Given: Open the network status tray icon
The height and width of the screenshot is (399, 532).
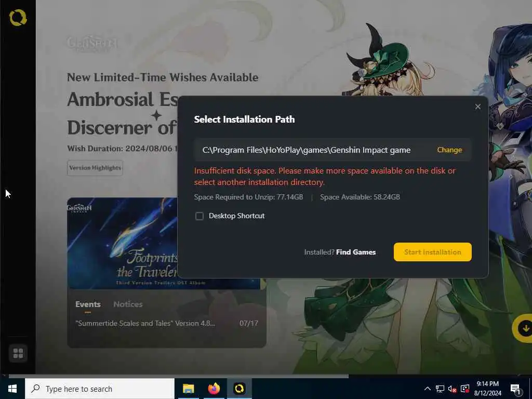Looking at the screenshot, I should [440, 389].
